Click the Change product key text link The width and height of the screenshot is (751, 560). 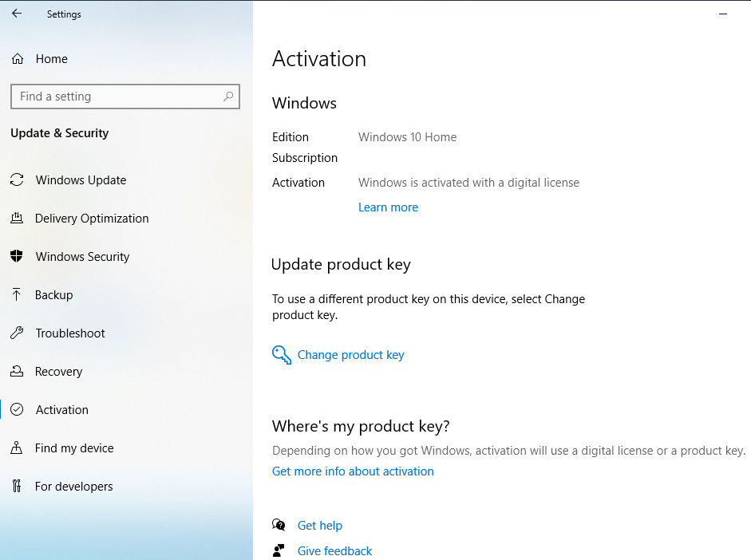click(350, 355)
